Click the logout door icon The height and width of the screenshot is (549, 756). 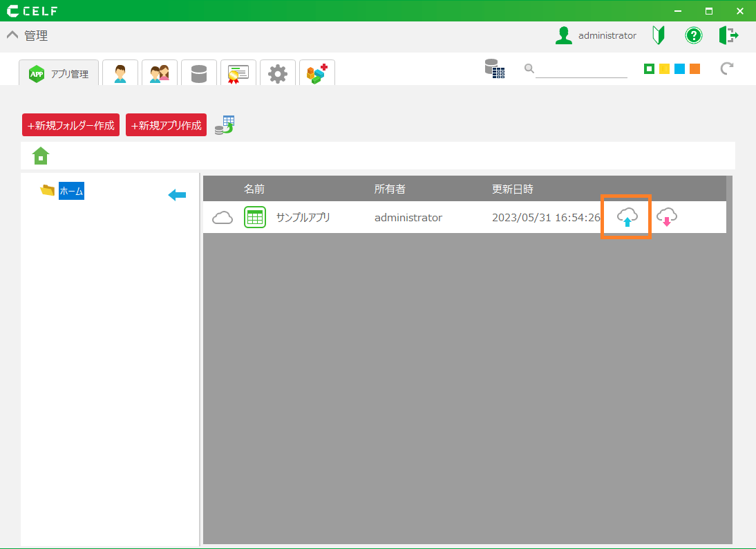728,35
